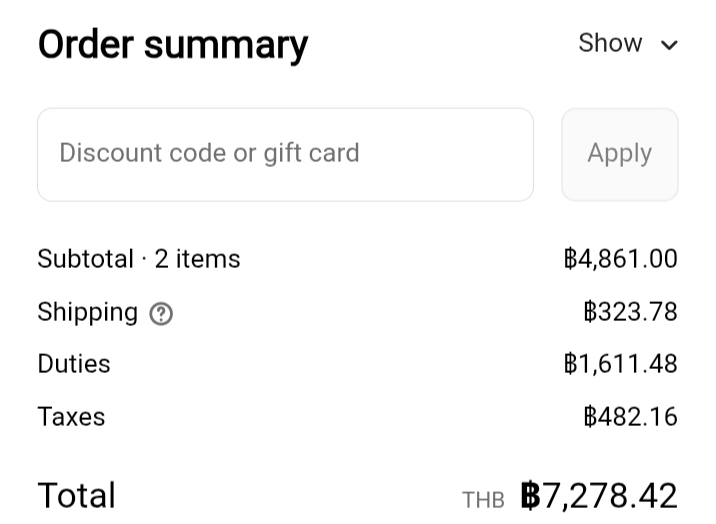The width and height of the screenshot is (716, 524).
Task: Expand order summary with the chevron arrow
Action: pyautogui.click(x=670, y=45)
